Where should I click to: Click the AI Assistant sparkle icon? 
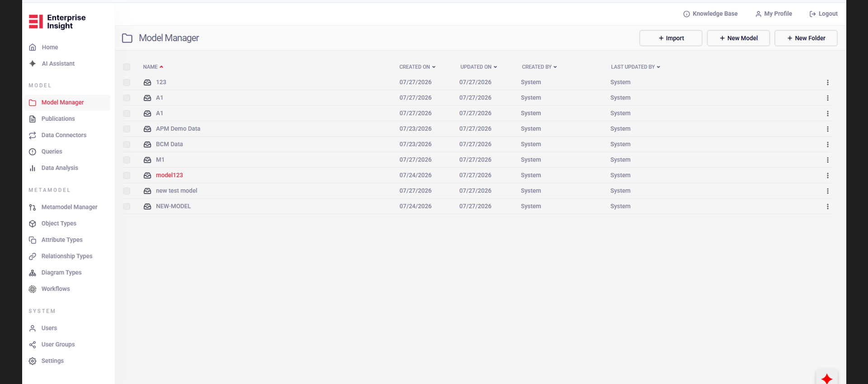coord(33,63)
